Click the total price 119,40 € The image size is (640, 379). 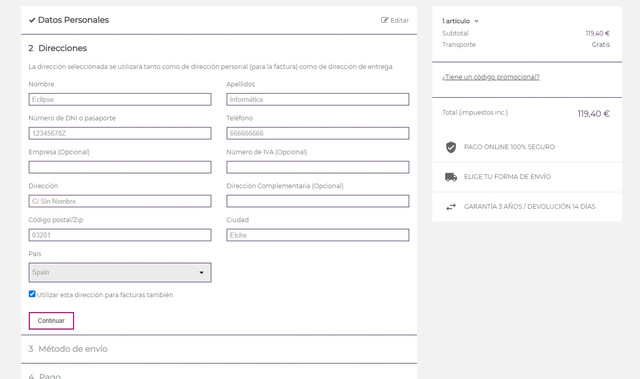pyautogui.click(x=593, y=114)
